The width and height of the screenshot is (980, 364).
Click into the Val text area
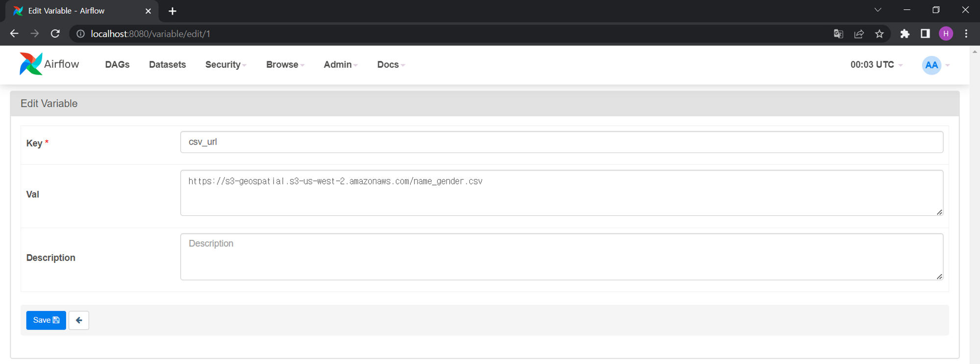click(x=562, y=193)
